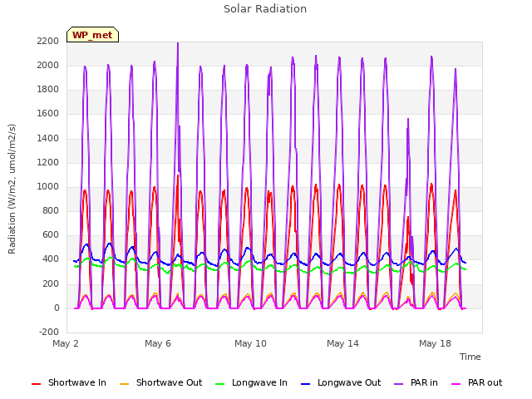The width and height of the screenshot is (532, 399).
Task: Click the WP_met annotation label
Action: point(92,35)
